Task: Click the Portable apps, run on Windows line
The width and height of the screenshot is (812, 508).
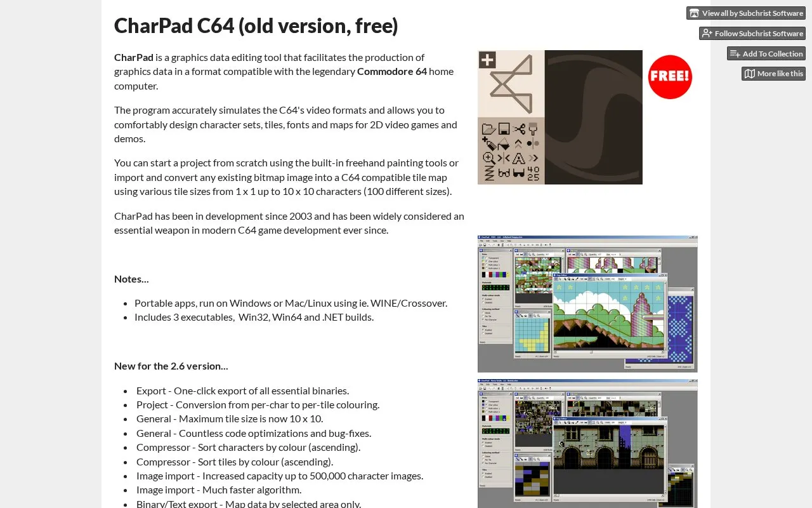Action: click(291, 303)
